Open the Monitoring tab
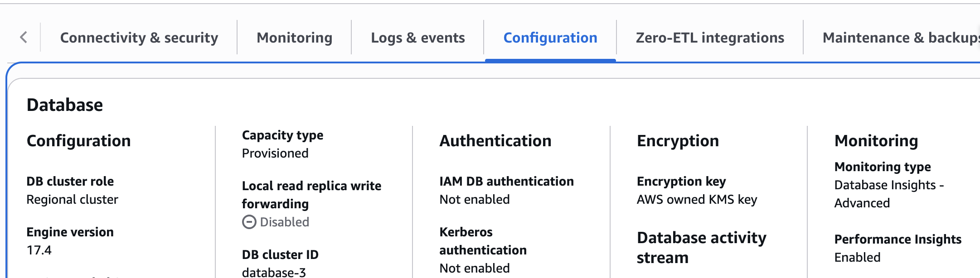Image resolution: width=980 pixels, height=278 pixels. click(x=294, y=38)
